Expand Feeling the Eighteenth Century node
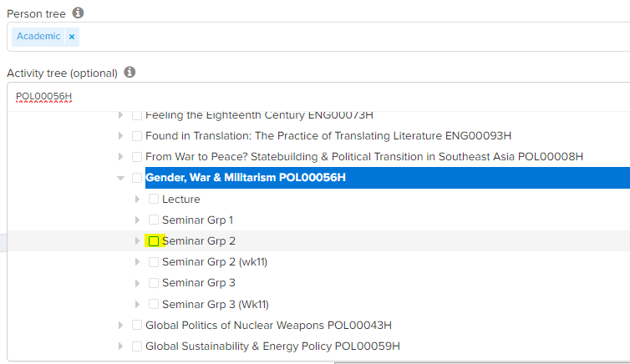The width and height of the screenshot is (630, 364). pyautogui.click(x=121, y=114)
